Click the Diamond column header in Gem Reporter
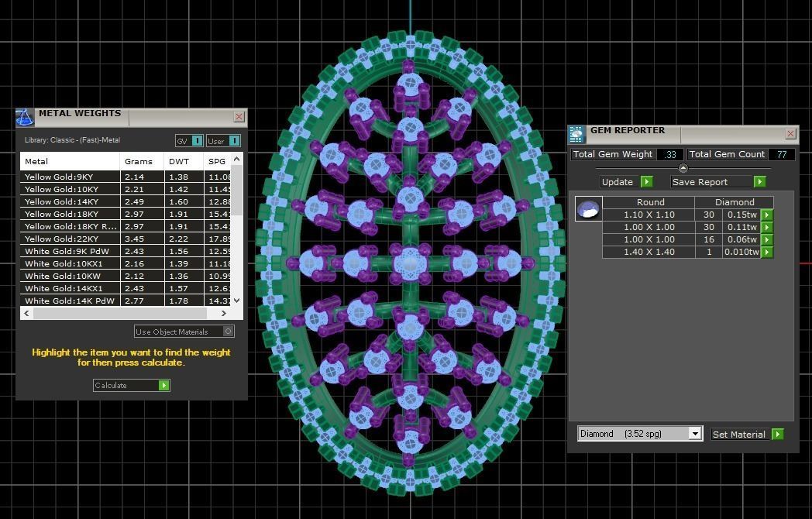812x519 pixels. [x=735, y=202]
